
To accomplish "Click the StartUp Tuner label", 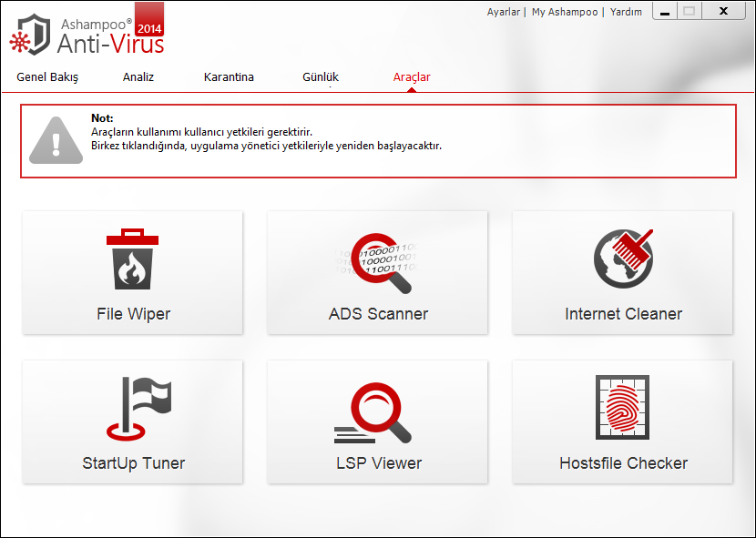I will pyautogui.click(x=134, y=463).
